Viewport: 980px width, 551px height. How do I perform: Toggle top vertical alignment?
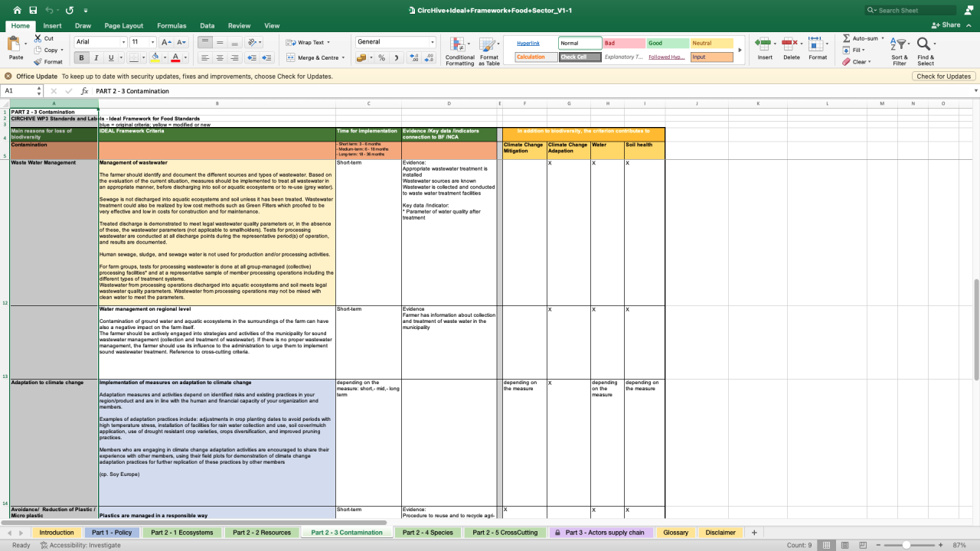204,42
